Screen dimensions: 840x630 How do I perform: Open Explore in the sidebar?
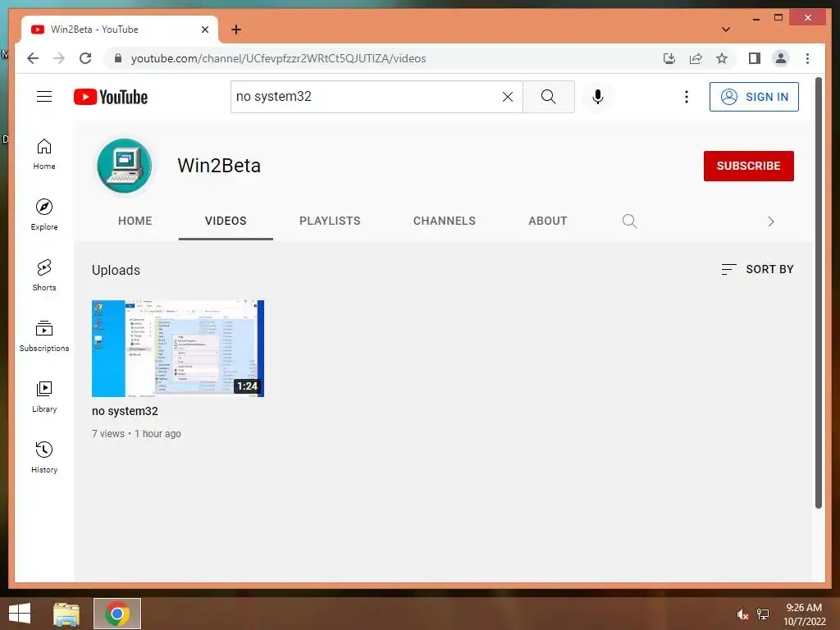click(x=44, y=214)
